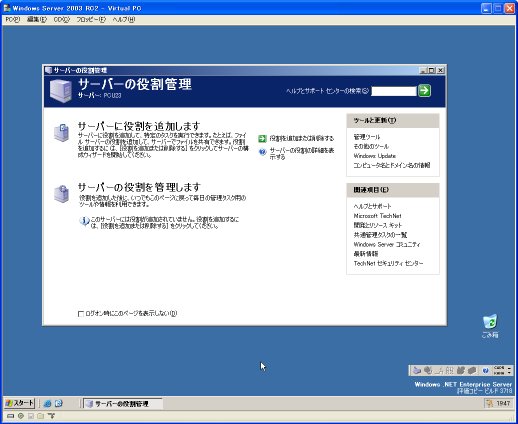This screenshot has width=518, height=424.
Task: Focus the help and support search box
Action: (394, 91)
